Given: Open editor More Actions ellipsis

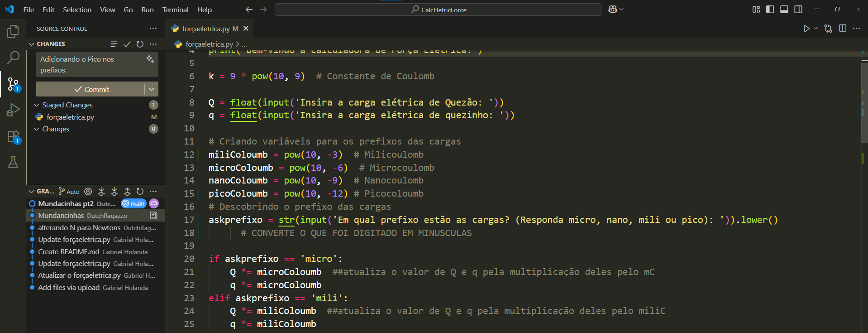Looking at the screenshot, I should pos(856,29).
